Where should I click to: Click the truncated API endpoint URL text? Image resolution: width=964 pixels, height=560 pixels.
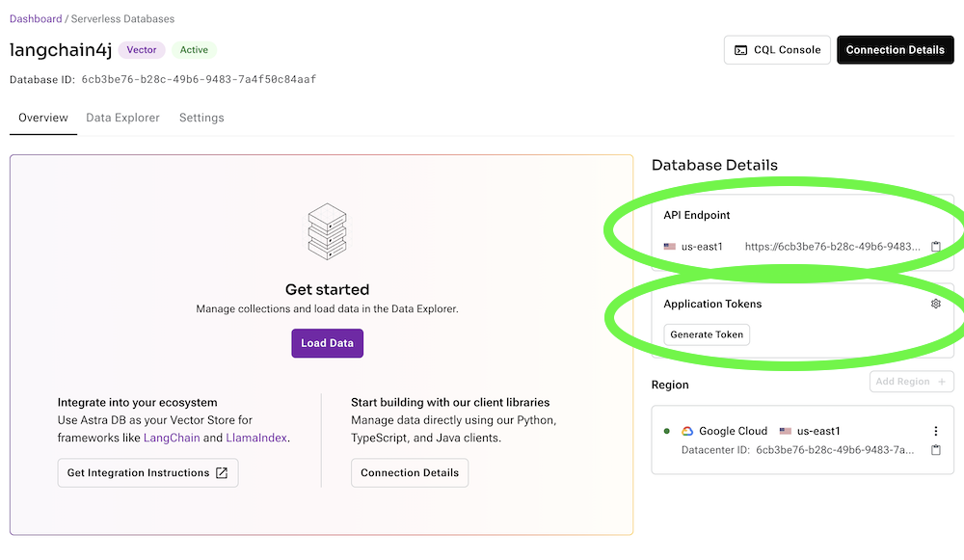tap(832, 247)
